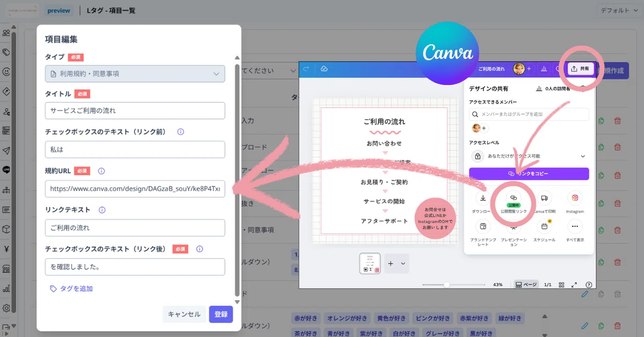This screenshot has height=337, width=644.
Task: Click the ブランドテンプレート icon in Canva
Action: click(x=483, y=226)
